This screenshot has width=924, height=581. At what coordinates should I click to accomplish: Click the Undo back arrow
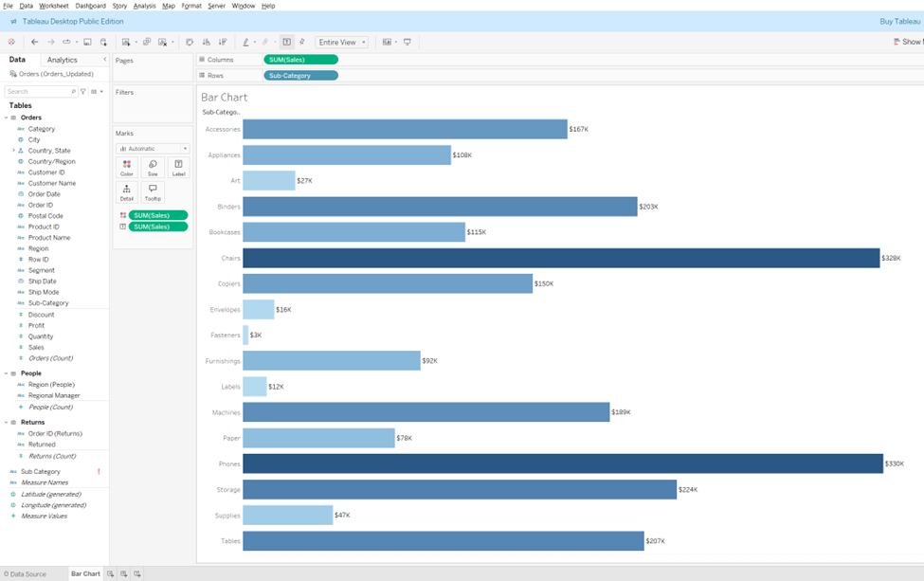coord(35,42)
